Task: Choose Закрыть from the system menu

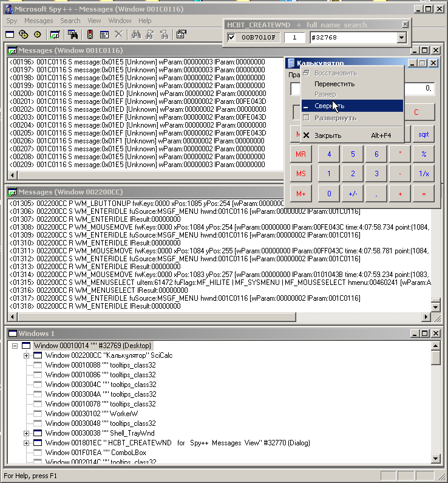Action: tap(328, 135)
